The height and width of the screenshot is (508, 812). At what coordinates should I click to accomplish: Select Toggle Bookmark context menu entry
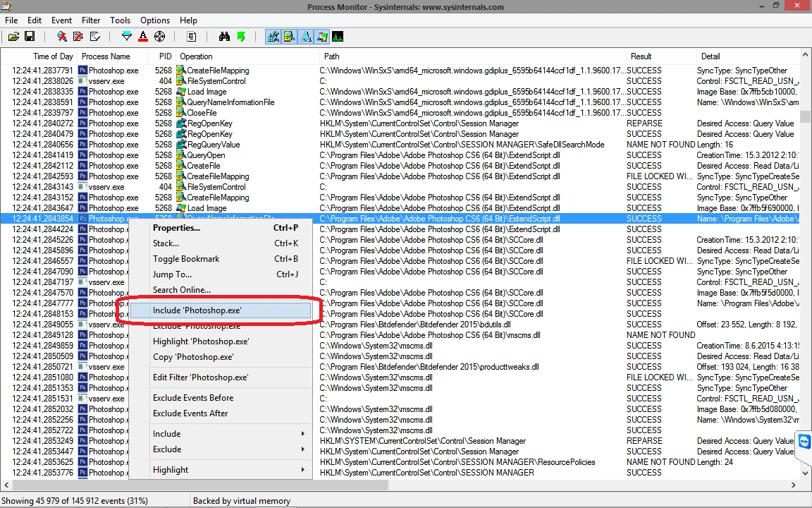221,259
